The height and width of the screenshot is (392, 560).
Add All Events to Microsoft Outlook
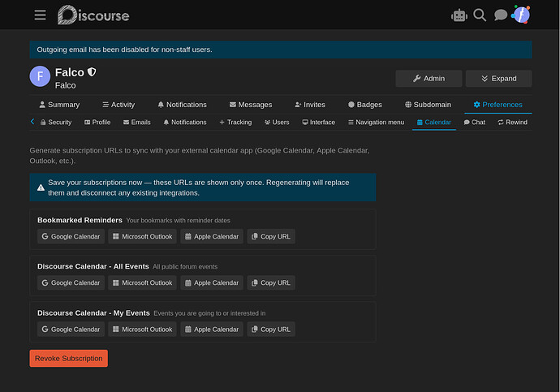click(143, 282)
